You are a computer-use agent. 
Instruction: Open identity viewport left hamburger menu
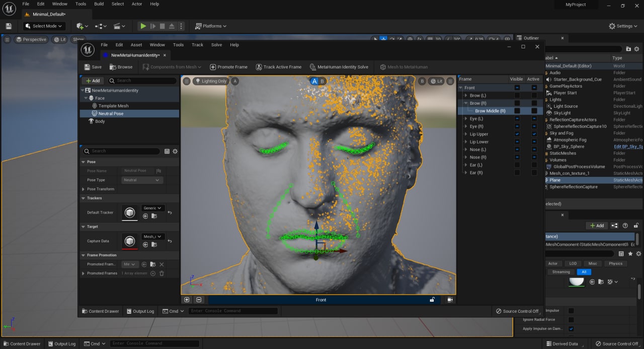pyautogui.click(x=187, y=81)
